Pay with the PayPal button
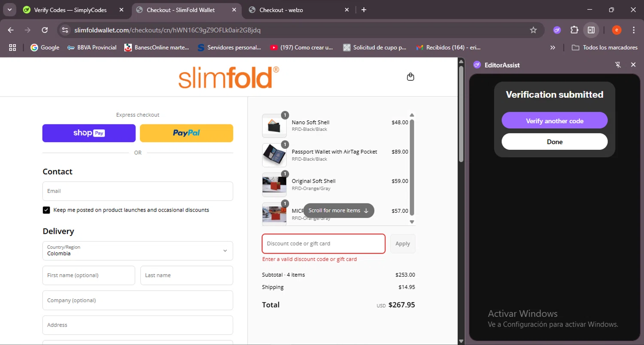 186,133
